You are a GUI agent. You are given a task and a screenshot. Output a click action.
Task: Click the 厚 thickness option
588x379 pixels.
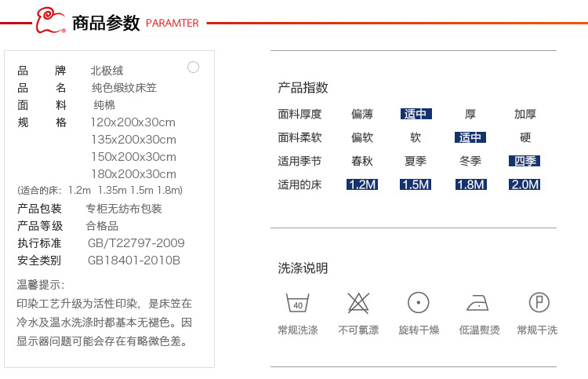click(470, 114)
